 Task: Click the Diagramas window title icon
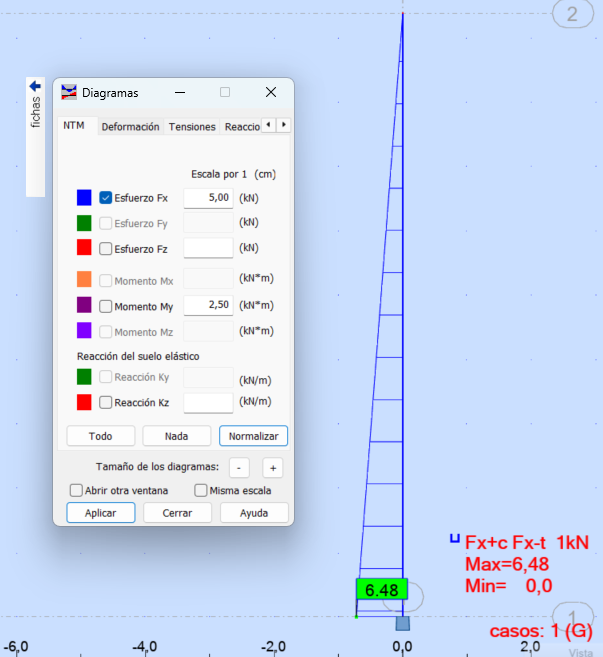point(69,93)
